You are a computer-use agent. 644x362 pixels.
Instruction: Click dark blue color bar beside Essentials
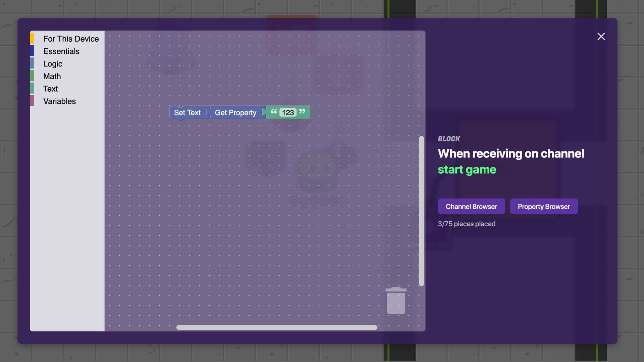(32, 51)
